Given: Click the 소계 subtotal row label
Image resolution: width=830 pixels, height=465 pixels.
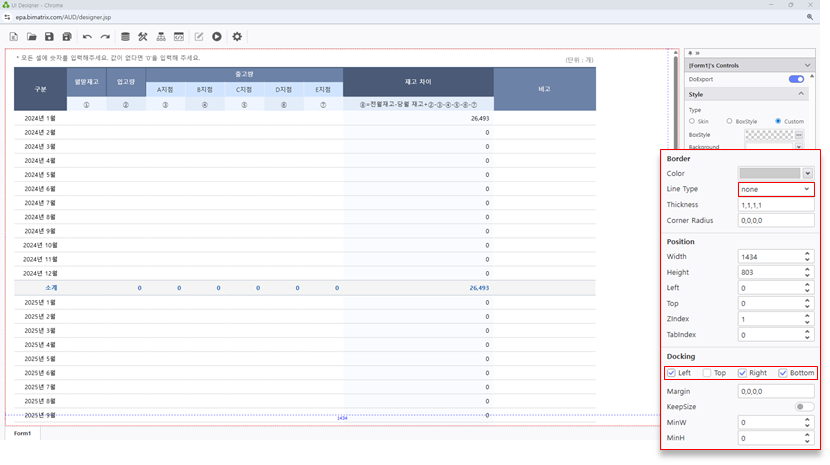Looking at the screenshot, I should (51, 288).
